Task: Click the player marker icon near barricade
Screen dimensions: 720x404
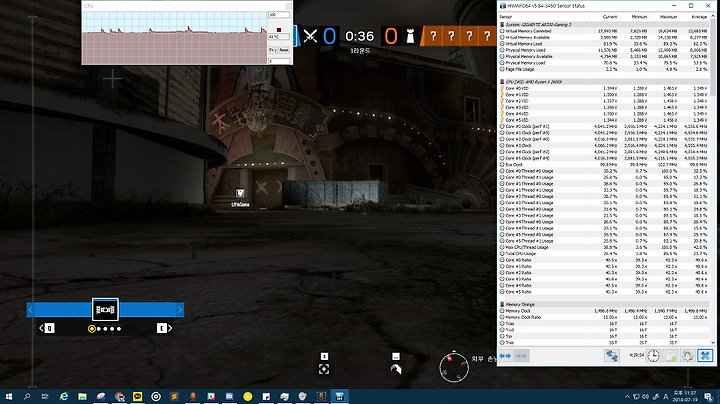Action: 240,194
